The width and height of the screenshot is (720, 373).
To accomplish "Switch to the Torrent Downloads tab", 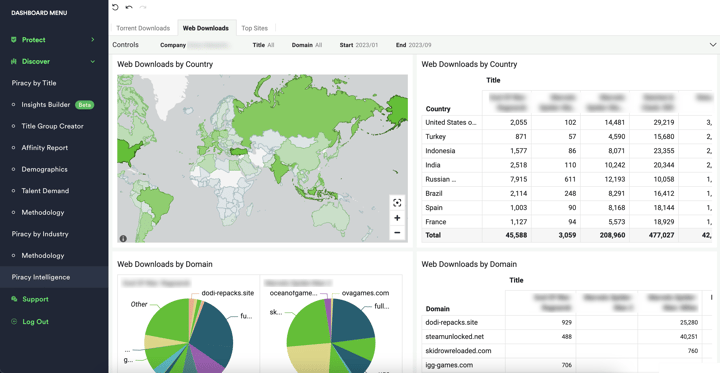I will (143, 28).
